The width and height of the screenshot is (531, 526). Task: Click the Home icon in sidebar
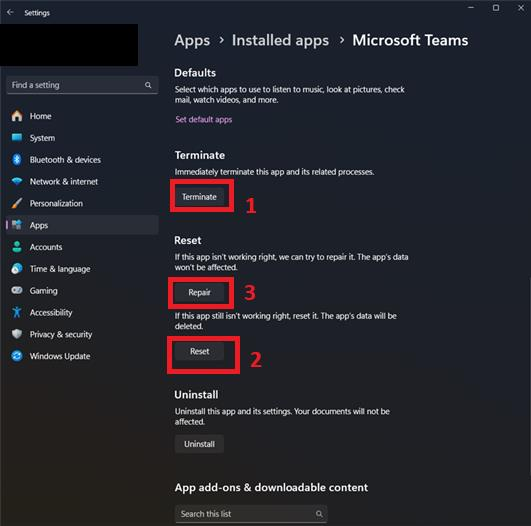point(17,116)
